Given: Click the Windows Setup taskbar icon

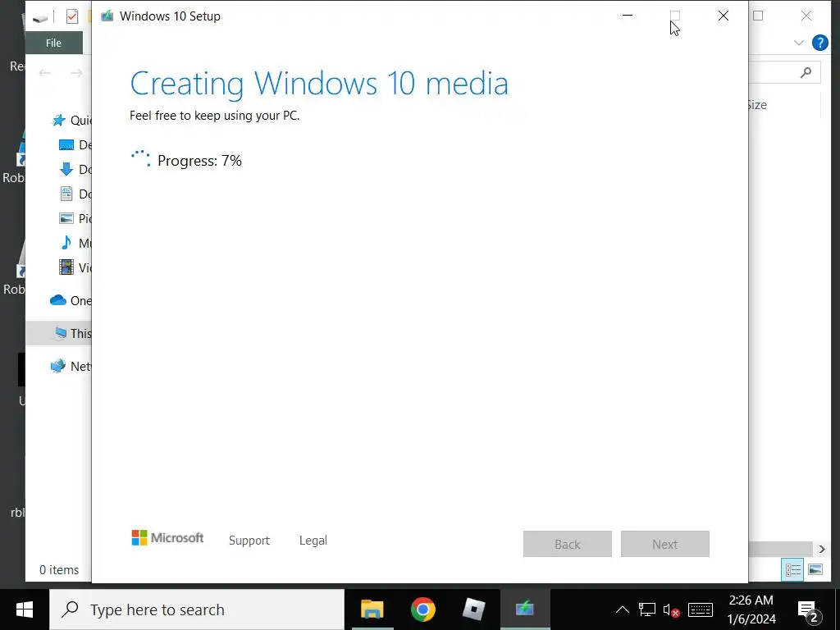Looking at the screenshot, I should click(525, 609).
